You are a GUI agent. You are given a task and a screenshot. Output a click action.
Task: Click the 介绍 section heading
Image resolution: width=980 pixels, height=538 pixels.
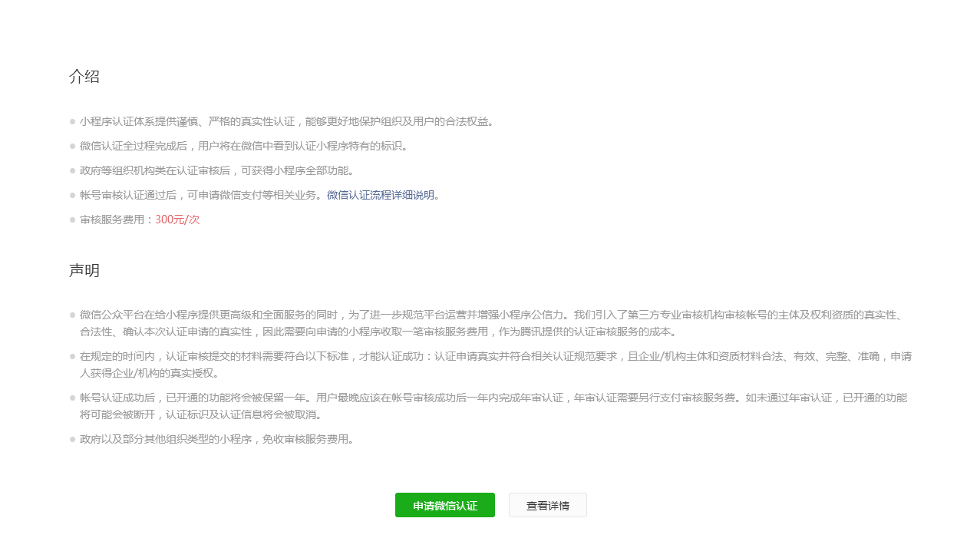84,77
